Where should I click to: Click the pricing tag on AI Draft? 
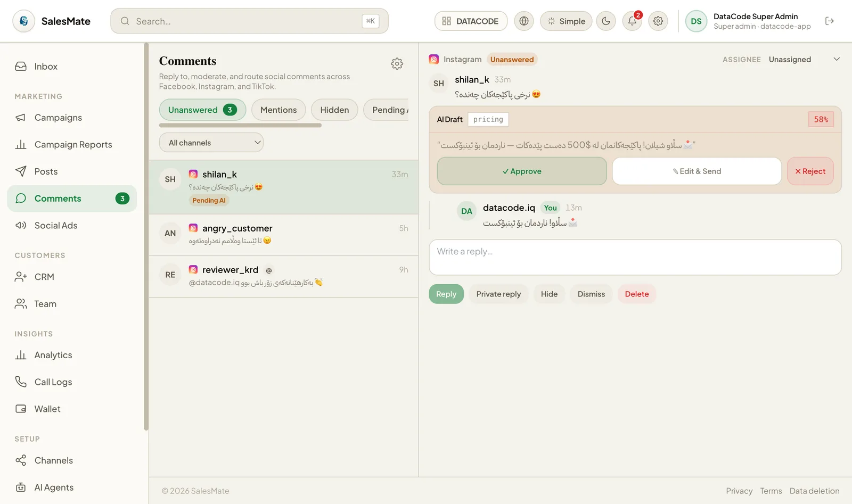(x=488, y=120)
